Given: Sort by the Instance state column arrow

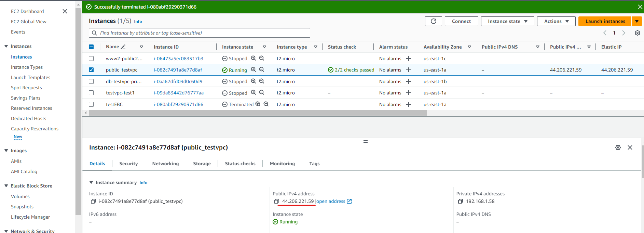Looking at the screenshot, I should click(264, 47).
